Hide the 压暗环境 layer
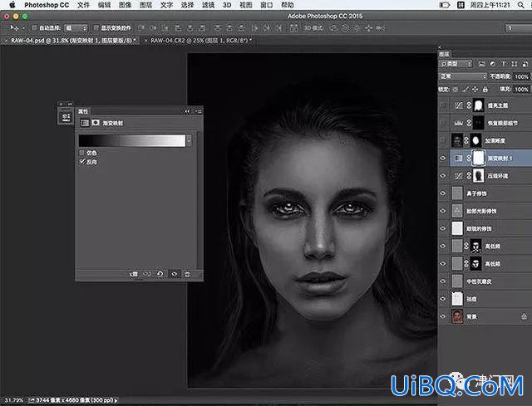Screen dimensions: 532x406 pos(443,176)
